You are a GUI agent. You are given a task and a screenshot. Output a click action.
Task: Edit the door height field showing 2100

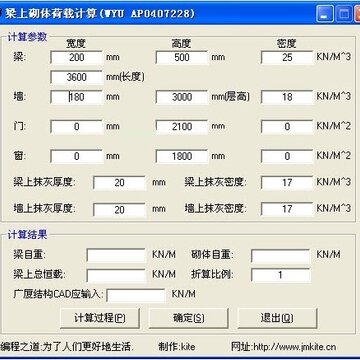coord(182,127)
